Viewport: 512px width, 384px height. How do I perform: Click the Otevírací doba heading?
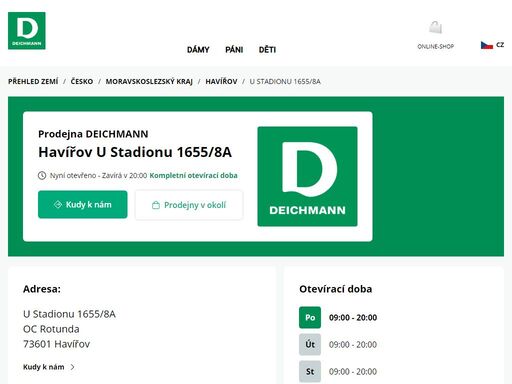point(336,289)
